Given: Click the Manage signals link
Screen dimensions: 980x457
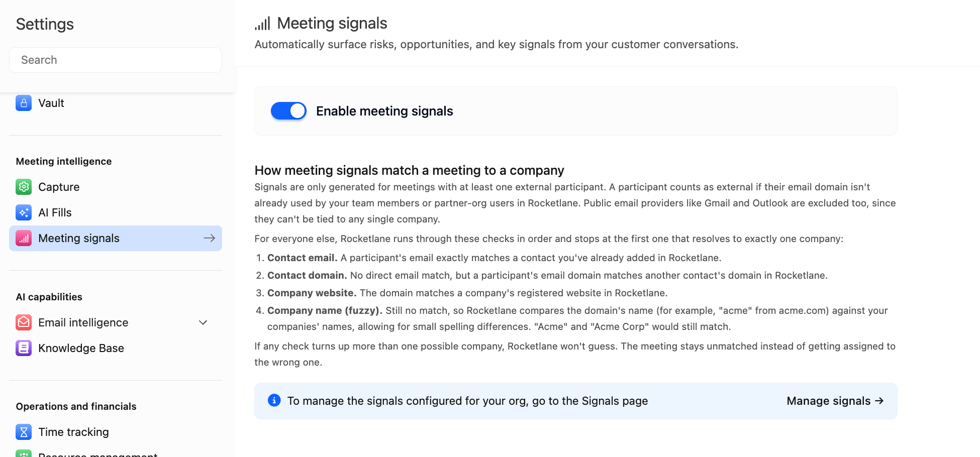Looking at the screenshot, I should 835,401.
